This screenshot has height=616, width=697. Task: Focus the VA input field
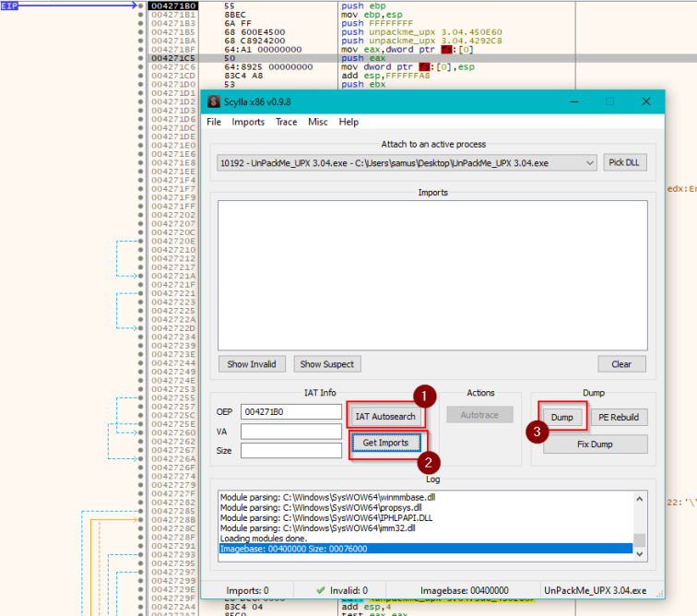291,432
